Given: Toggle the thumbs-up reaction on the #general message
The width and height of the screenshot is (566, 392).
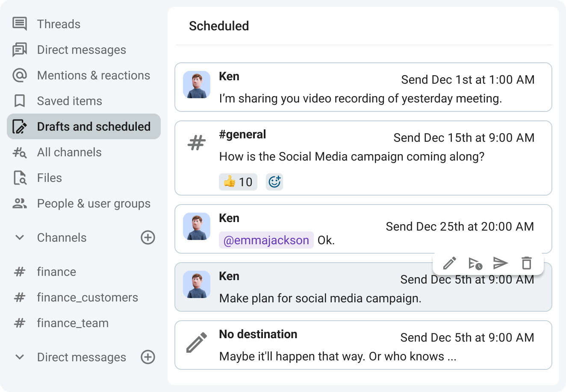Looking at the screenshot, I should 238,181.
